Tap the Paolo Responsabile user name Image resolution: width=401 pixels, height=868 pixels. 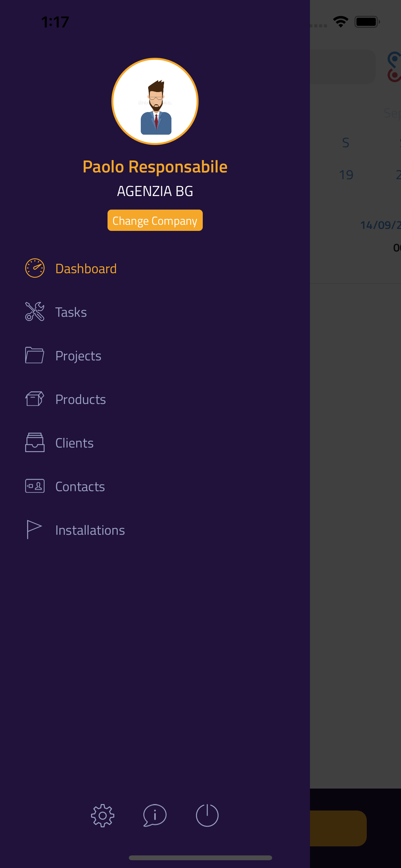(155, 167)
